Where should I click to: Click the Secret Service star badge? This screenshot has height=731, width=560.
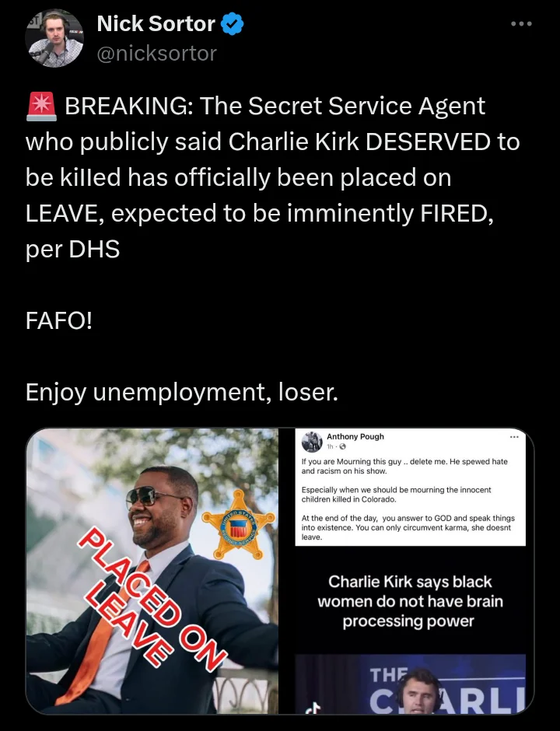click(238, 525)
